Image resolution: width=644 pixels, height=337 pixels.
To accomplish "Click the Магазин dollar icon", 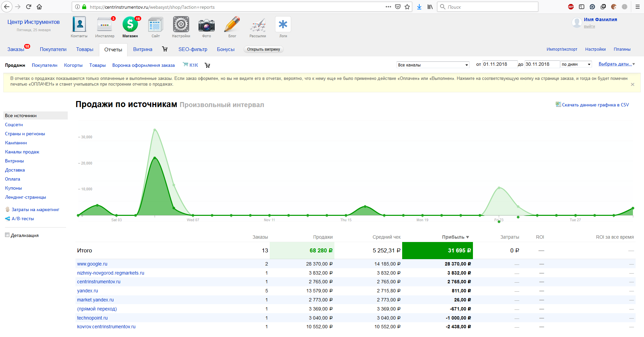I will 130,25.
